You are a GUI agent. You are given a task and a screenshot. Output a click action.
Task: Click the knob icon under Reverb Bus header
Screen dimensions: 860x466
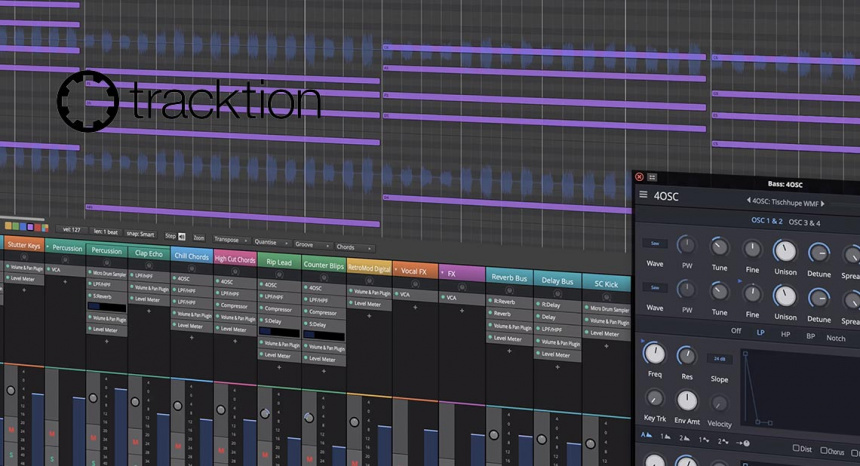point(509,290)
